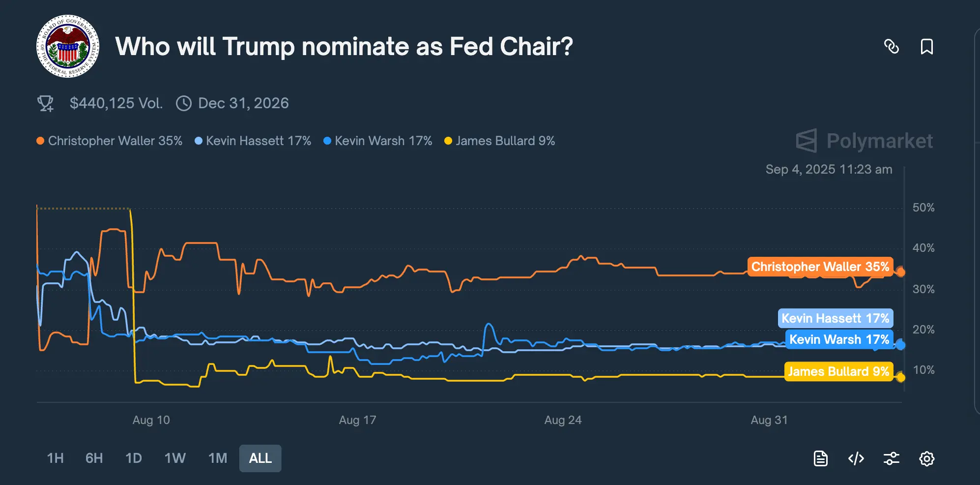
Task: Click the clock icon by Dec 31, 2026
Action: click(183, 103)
